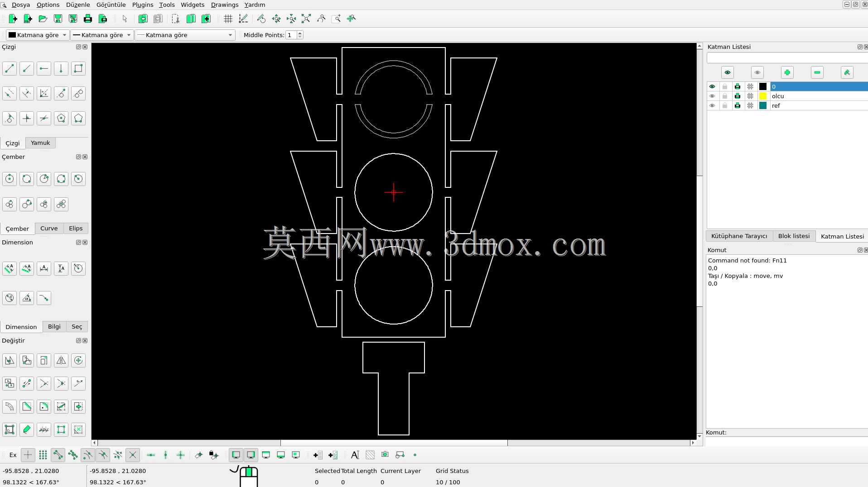Remove layer with minus button
The height and width of the screenshot is (487, 868).
[x=817, y=72]
